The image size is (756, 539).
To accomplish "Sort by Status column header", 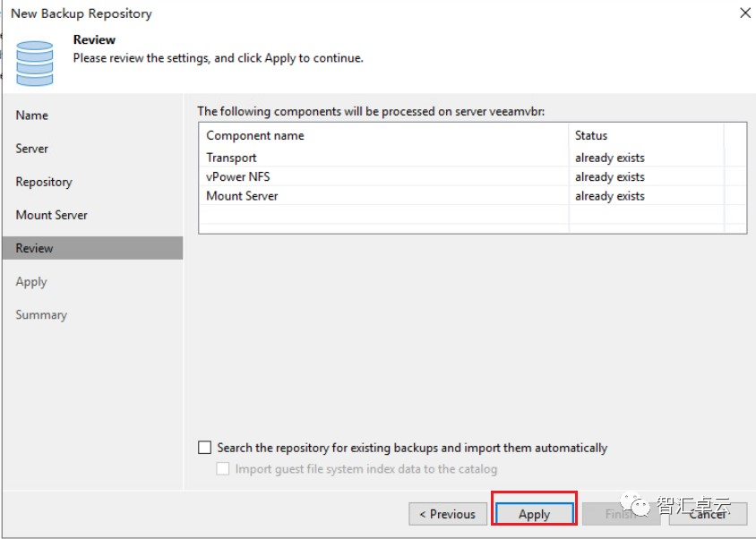I will (646, 135).
